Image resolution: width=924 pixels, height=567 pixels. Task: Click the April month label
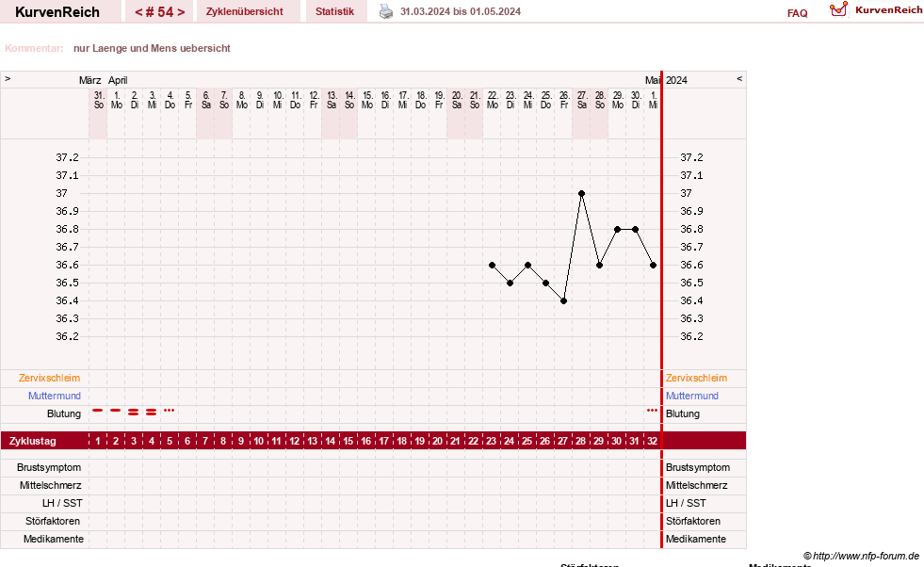point(118,80)
